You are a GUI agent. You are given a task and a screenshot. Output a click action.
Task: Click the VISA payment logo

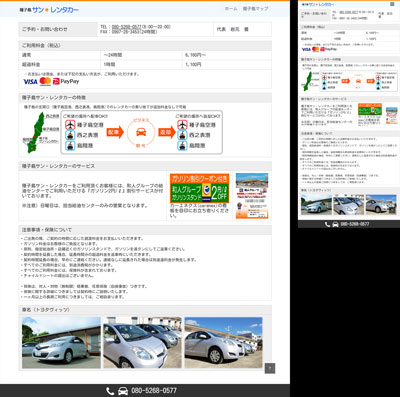pyautogui.click(x=30, y=81)
